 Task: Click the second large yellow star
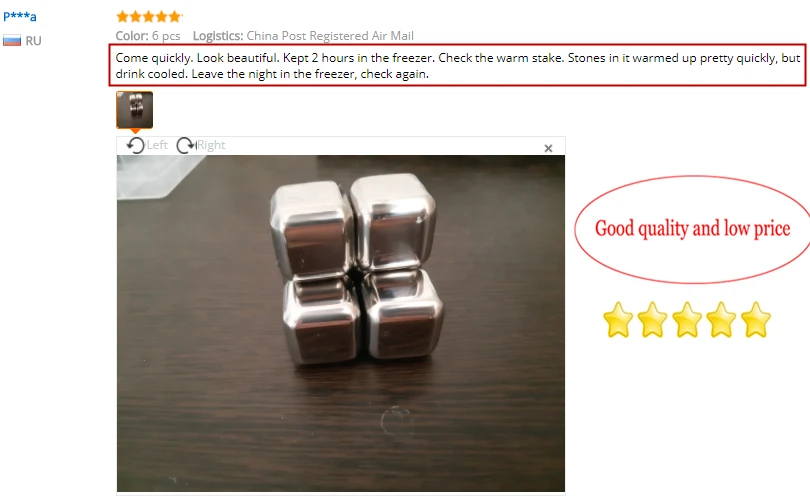pyautogui.click(x=652, y=320)
